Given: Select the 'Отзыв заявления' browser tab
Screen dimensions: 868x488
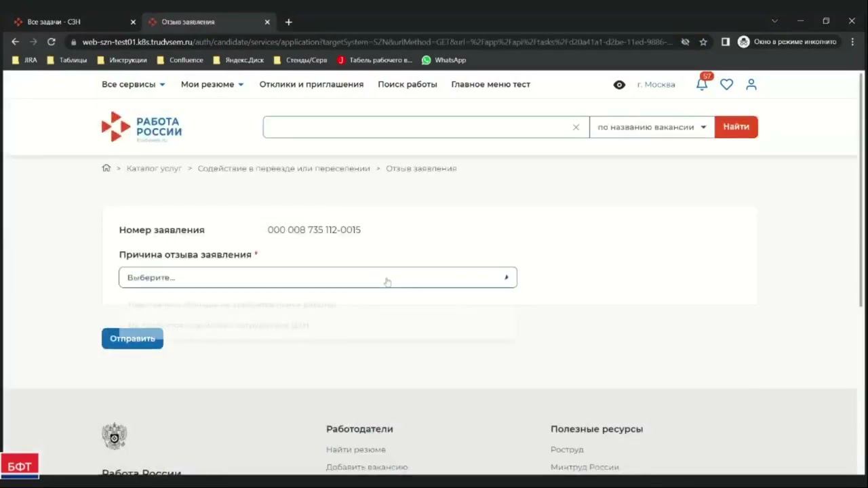Looking at the screenshot, I should [209, 22].
